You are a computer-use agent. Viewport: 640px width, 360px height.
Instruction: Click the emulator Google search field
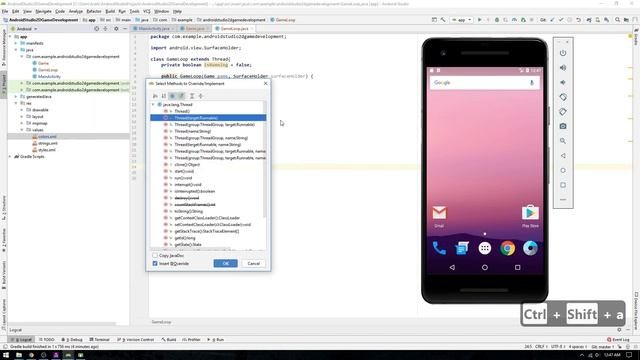click(x=485, y=83)
